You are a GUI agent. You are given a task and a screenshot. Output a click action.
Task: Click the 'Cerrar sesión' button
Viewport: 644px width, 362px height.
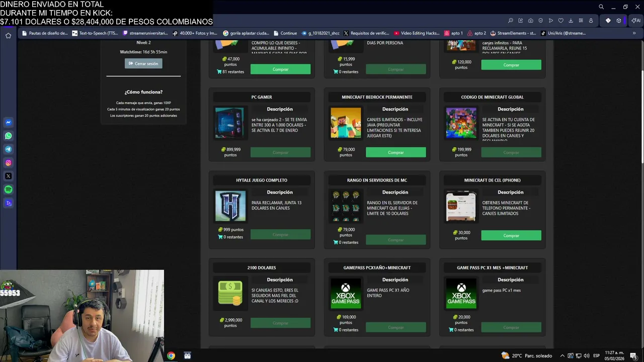(143, 63)
